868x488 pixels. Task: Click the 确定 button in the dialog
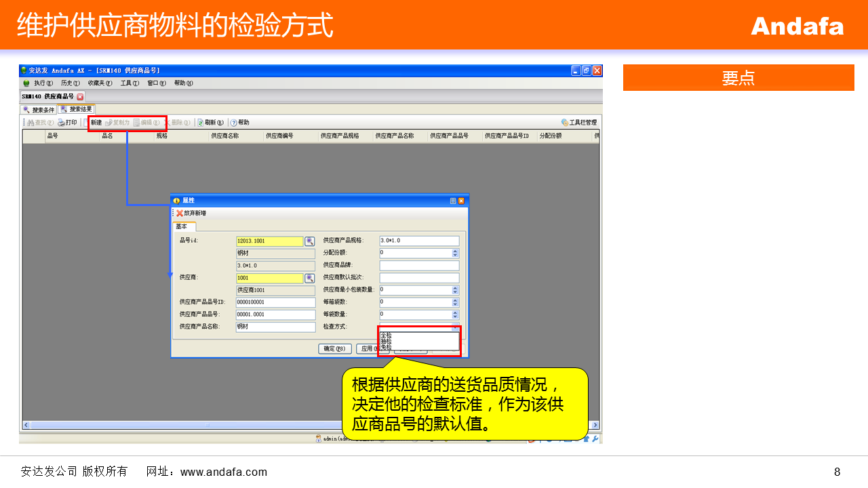334,349
